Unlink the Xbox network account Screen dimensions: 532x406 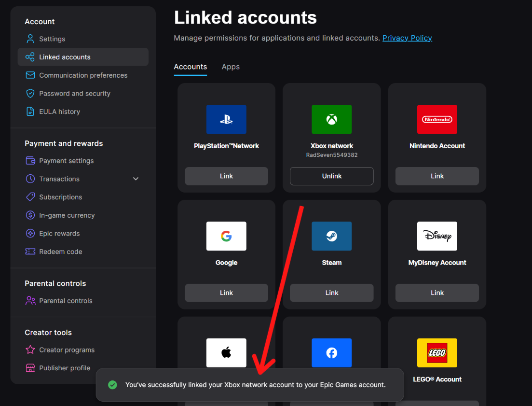click(x=332, y=176)
